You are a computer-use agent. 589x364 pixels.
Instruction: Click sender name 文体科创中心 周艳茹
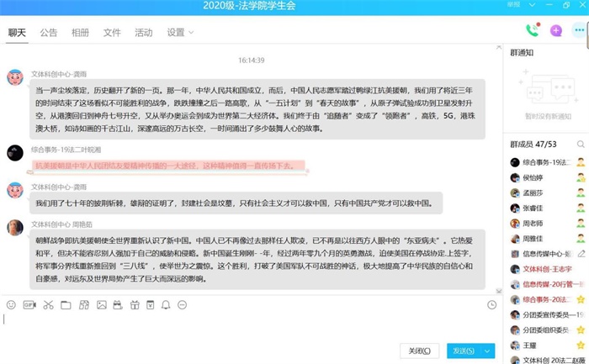point(61,224)
